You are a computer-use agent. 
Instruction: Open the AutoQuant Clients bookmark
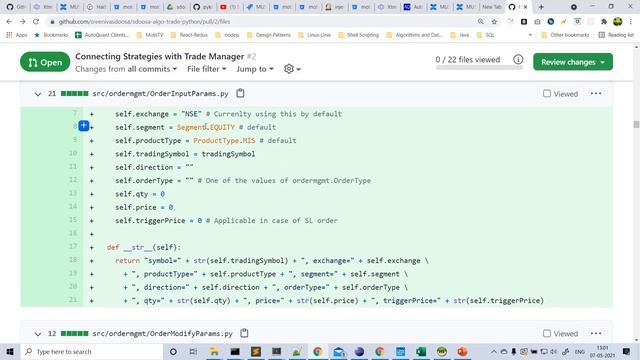coord(102,35)
